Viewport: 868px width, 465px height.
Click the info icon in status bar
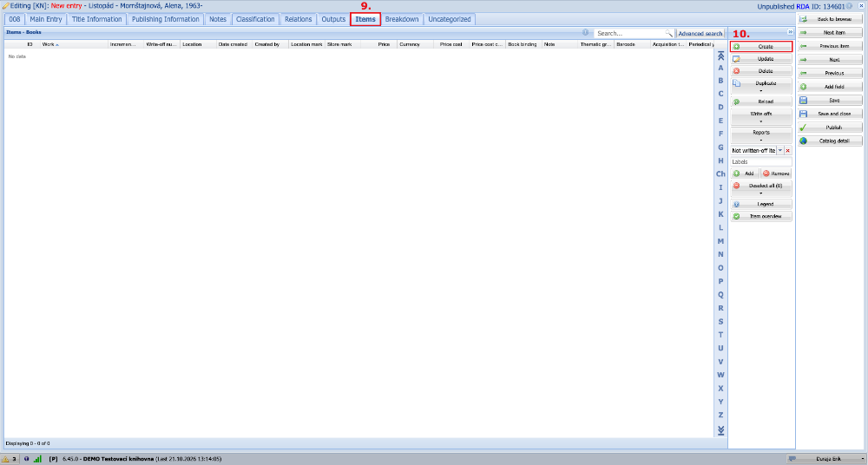click(x=26, y=459)
